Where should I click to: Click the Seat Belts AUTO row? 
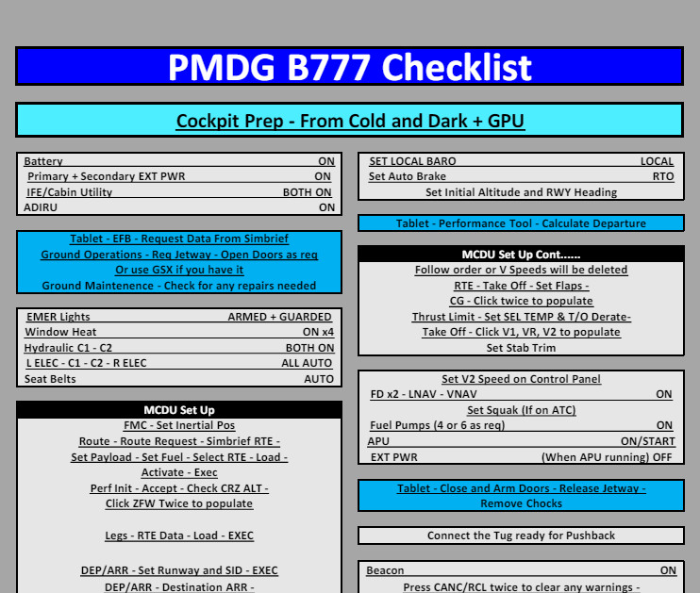tap(179, 379)
